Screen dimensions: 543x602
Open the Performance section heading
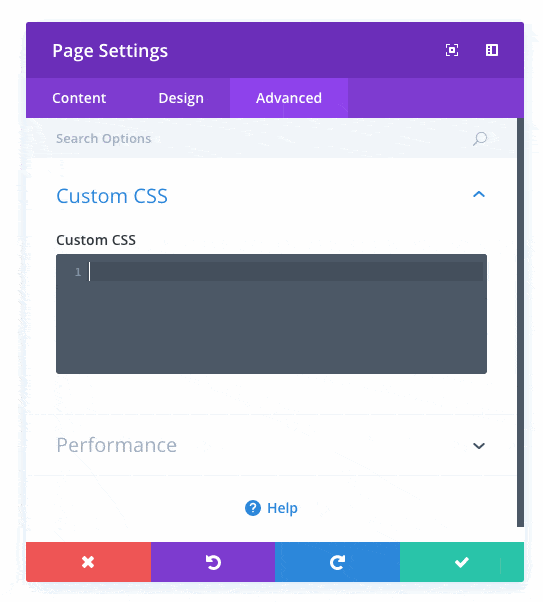pos(116,445)
